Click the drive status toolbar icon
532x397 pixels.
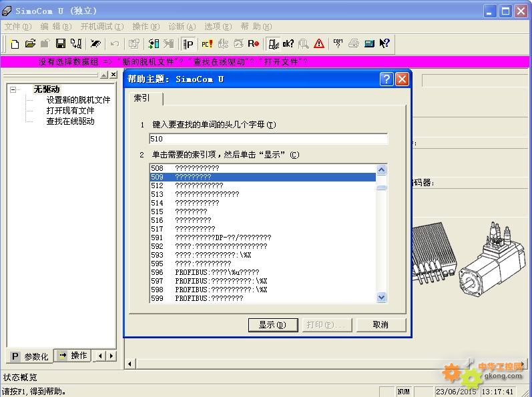[x=273, y=44]
